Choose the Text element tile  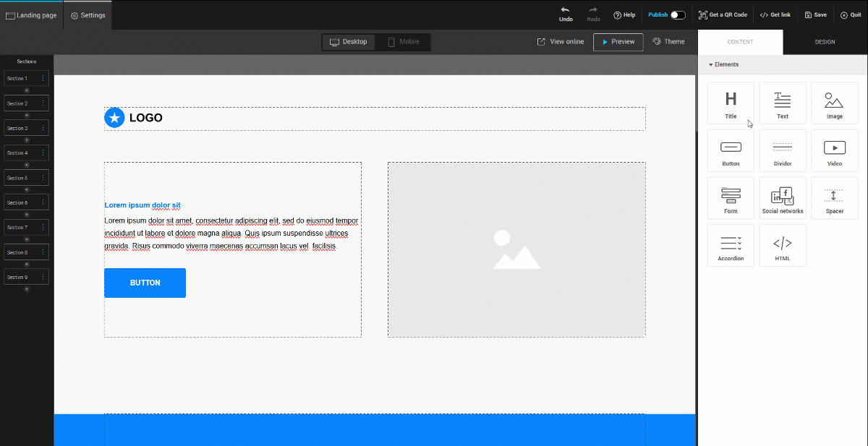(783, 103)
